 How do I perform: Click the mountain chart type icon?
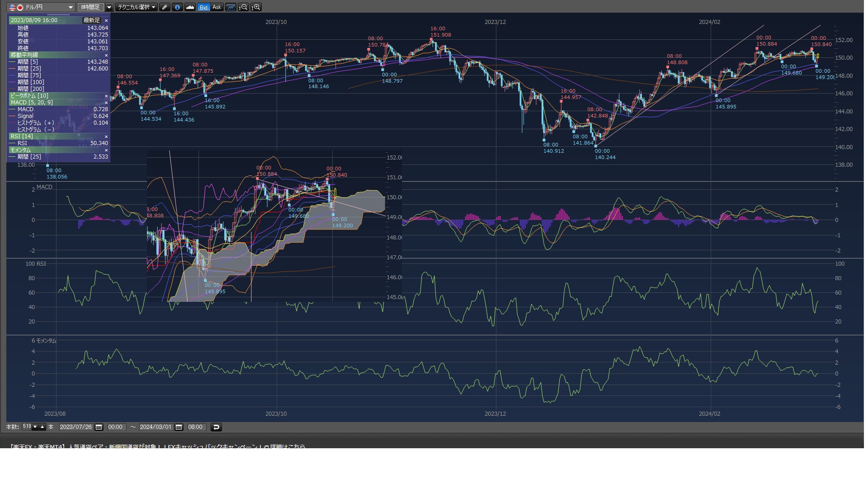[190, 7]
